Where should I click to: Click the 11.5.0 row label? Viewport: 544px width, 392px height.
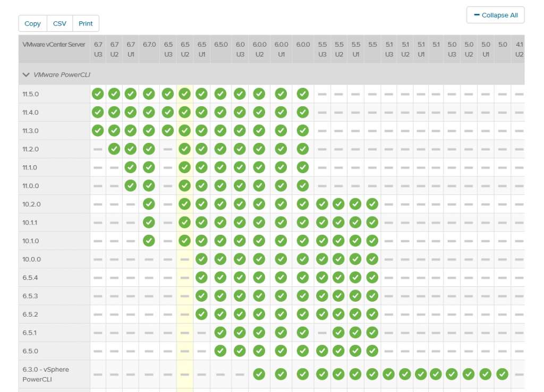pos(30,94)
